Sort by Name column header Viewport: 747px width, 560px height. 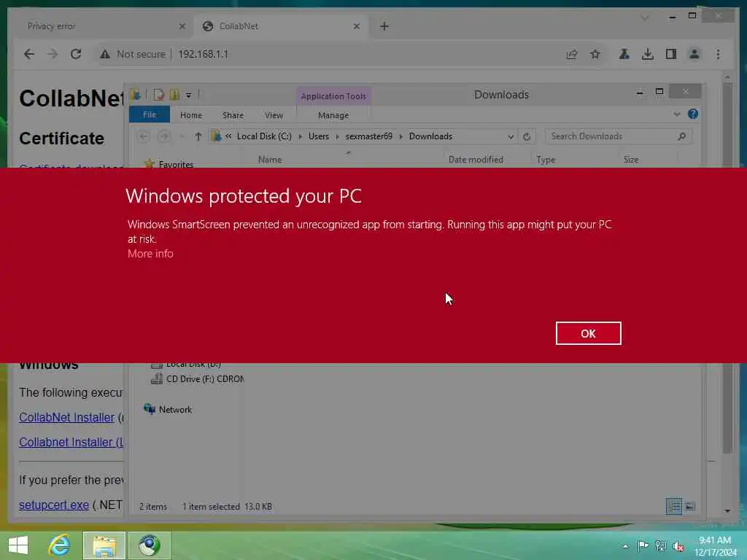(x=270, y=160)
